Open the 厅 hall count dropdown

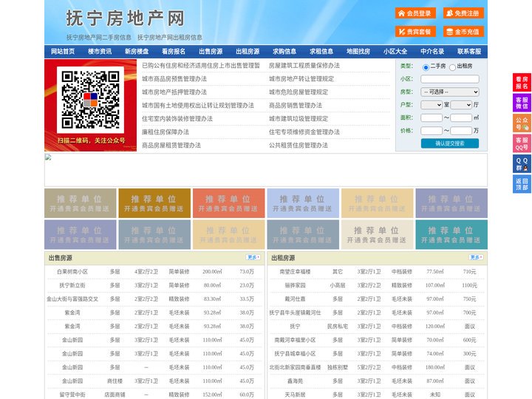point(461,105)
